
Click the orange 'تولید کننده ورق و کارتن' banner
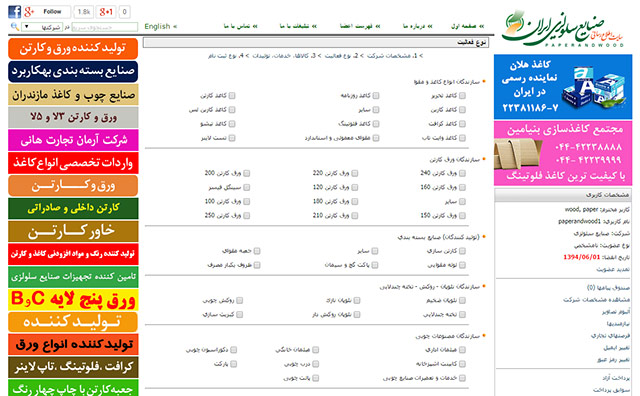(x=73, y=49)
